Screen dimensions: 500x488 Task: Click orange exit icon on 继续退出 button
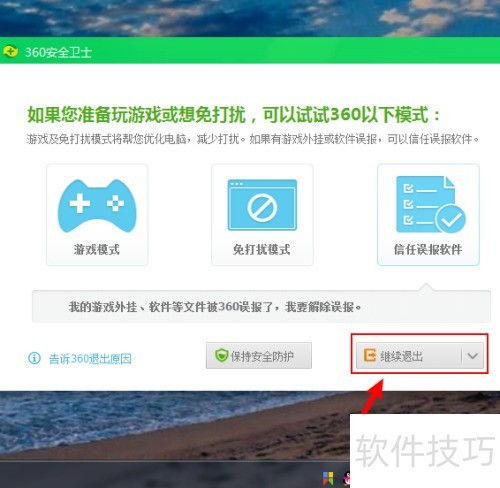pyautogui.click(x=370, y=355)
